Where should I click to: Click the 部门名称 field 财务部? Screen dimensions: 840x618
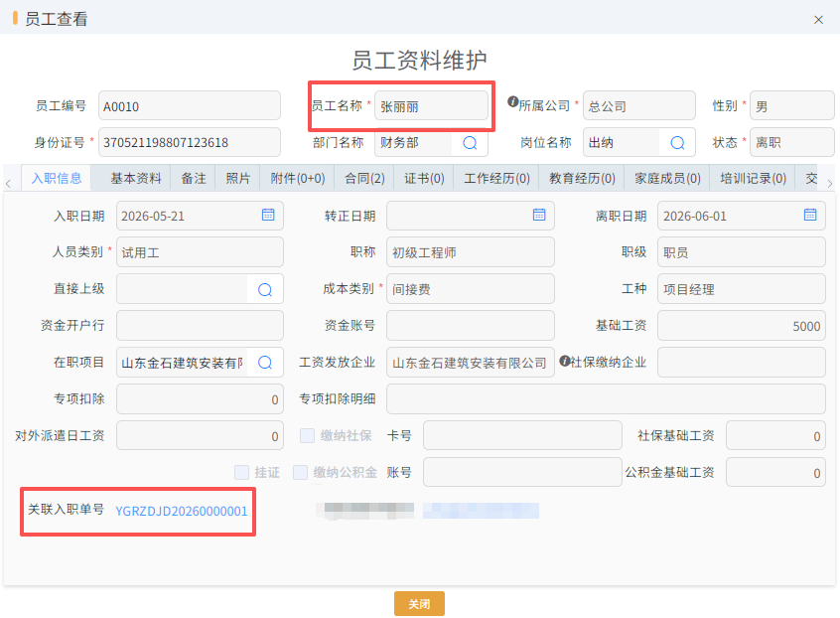pyautogui.click(x=413, y=142)
